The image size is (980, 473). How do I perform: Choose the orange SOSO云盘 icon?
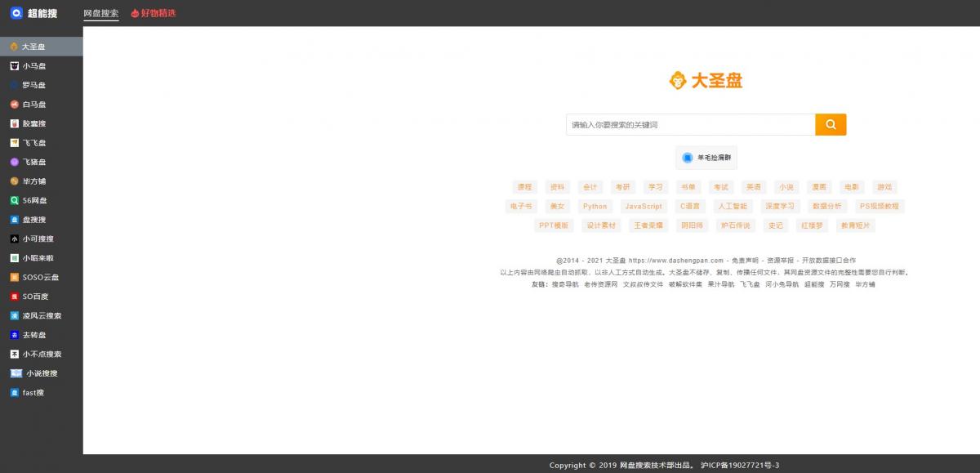pos(14,277)
